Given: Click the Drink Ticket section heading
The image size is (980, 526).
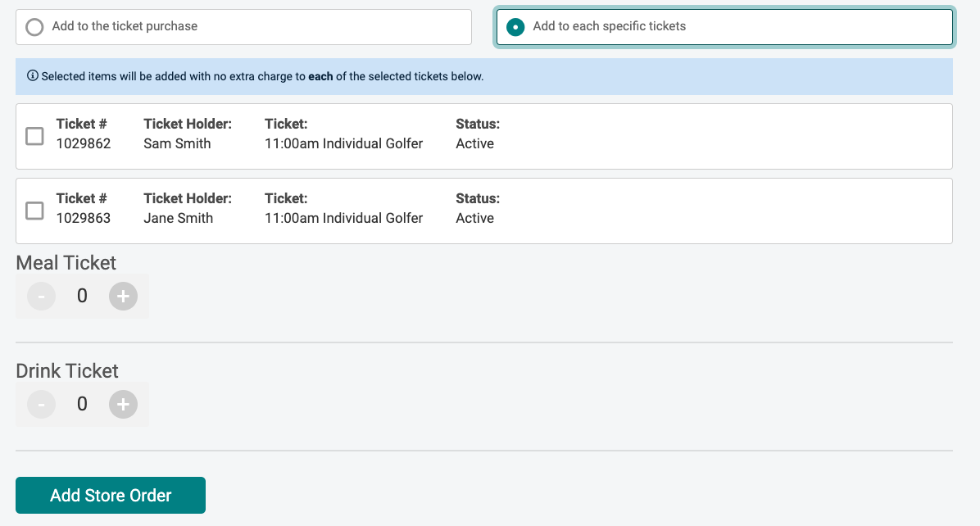Looking at the screenshot, I should coord(67,371).
